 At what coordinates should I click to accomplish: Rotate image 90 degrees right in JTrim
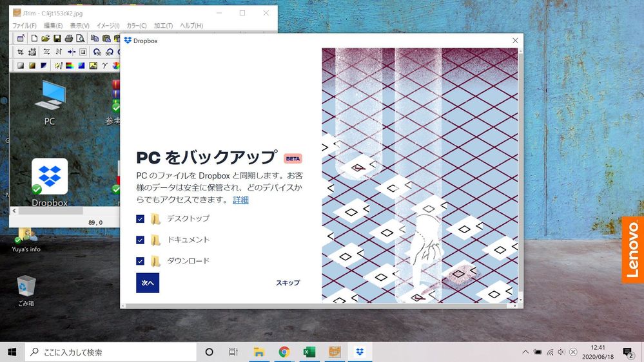point(109,52)
